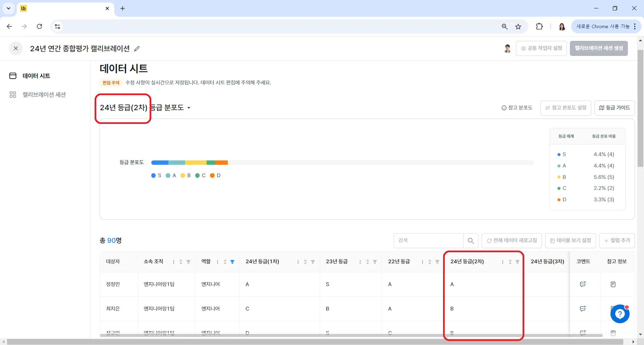Open column options menu for 24년 등급(2차)
The image size is (644, 345).
pos(502,262)
